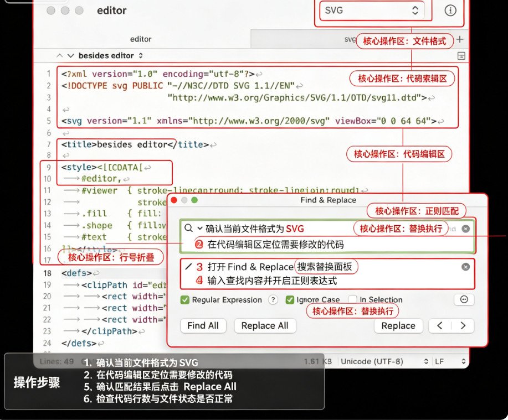This screenshot has width=508, height=420.
Task: Click the 1.61 KB file size status
Action: coord(318,361)
